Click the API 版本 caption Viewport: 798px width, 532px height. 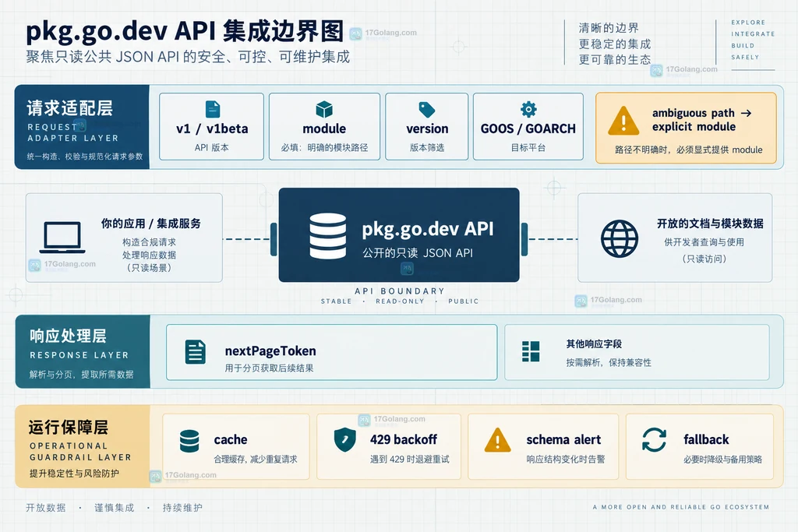pyautogui.click(x=212, y=147)
